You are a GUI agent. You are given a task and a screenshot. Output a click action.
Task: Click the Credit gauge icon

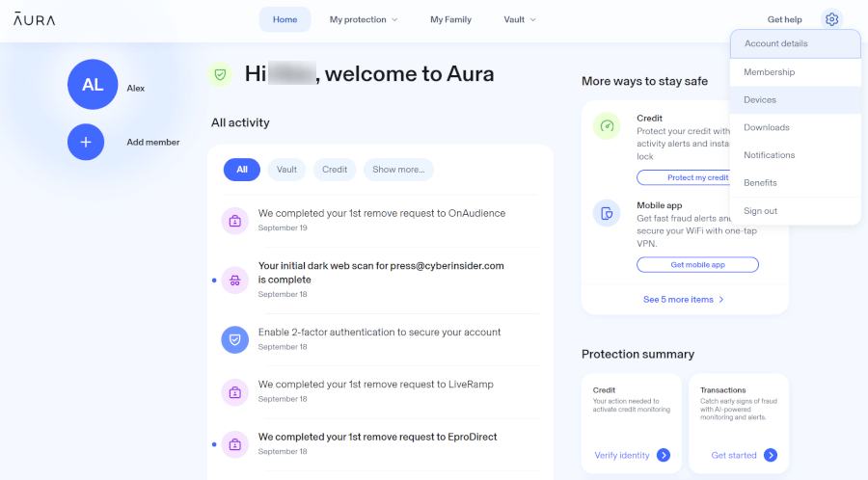607,126
